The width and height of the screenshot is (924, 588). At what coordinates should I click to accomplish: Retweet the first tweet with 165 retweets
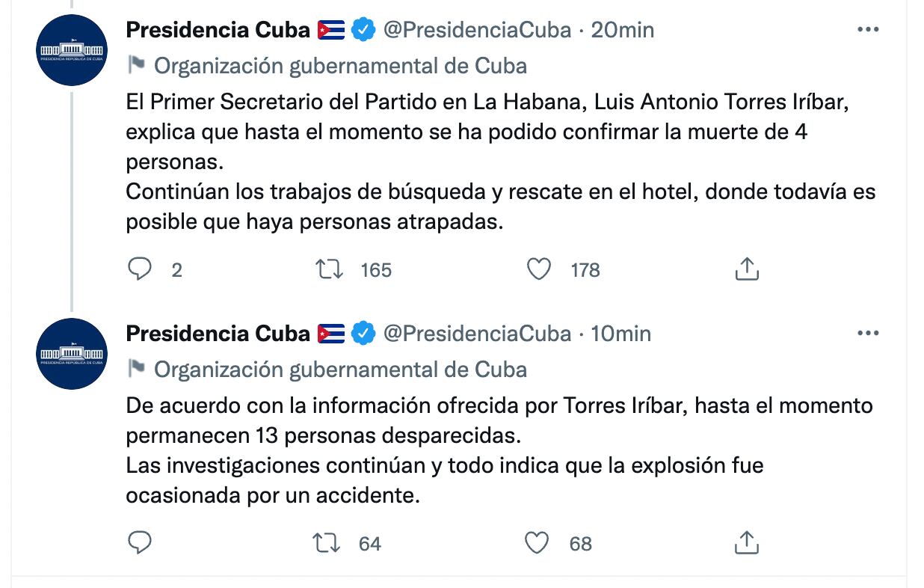[330, 269]
